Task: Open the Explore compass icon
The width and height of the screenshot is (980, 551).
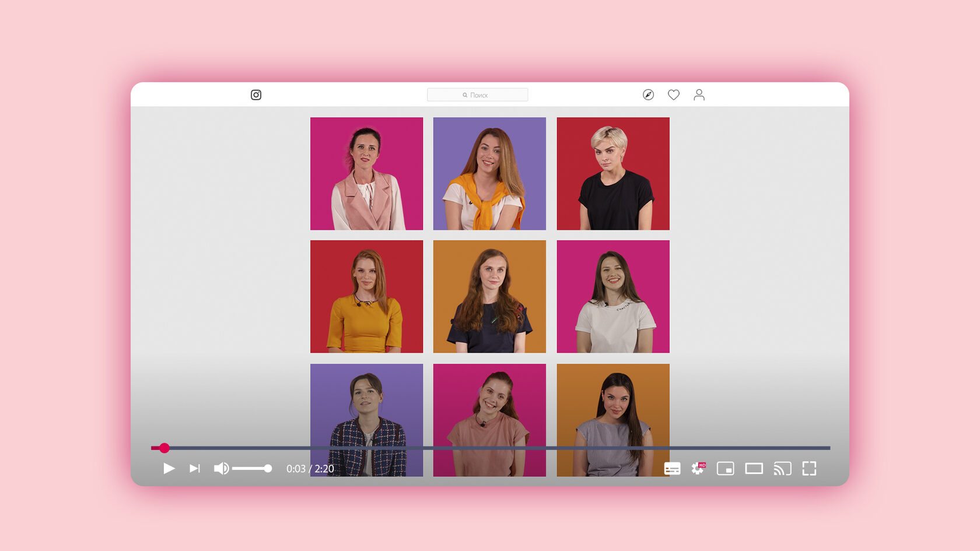Action: coord(648,94)
